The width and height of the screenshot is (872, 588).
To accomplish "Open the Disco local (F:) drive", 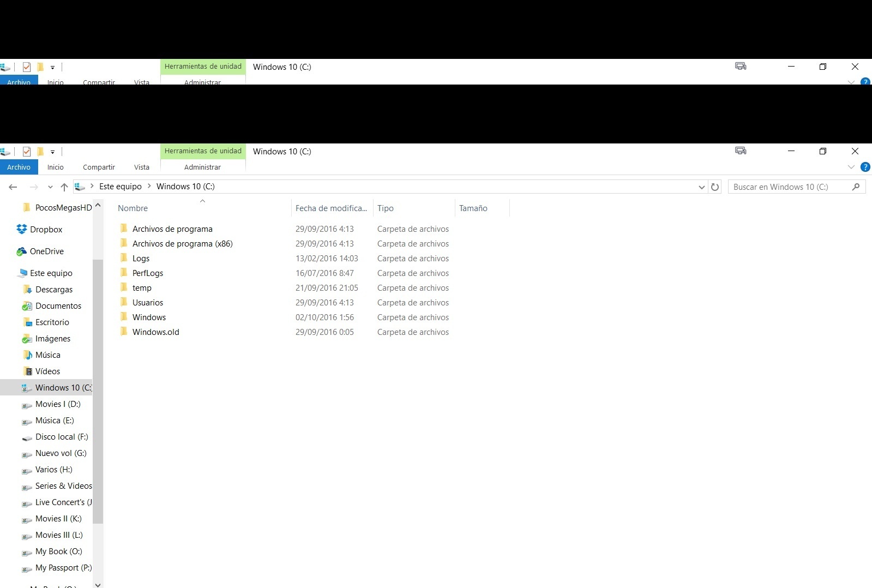I will [55, 437].
